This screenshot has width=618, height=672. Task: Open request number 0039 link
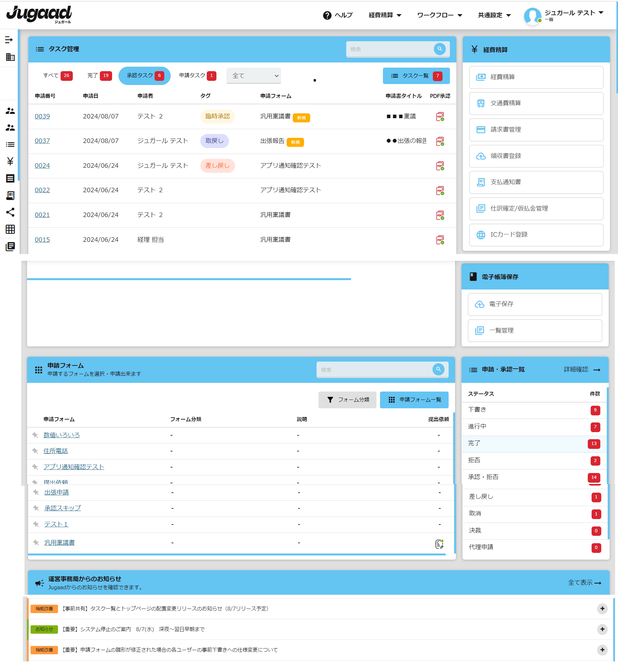point(42,116)
